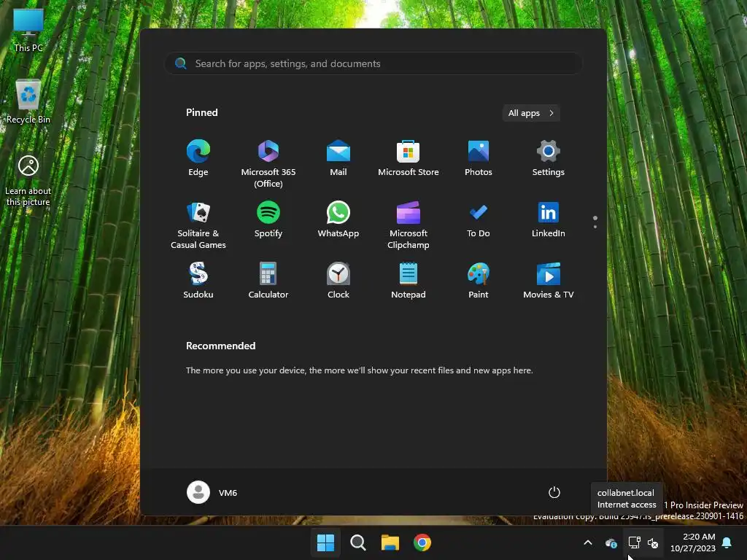
Task: Open the OneDrive cloud tray icon
Action: 611,542
